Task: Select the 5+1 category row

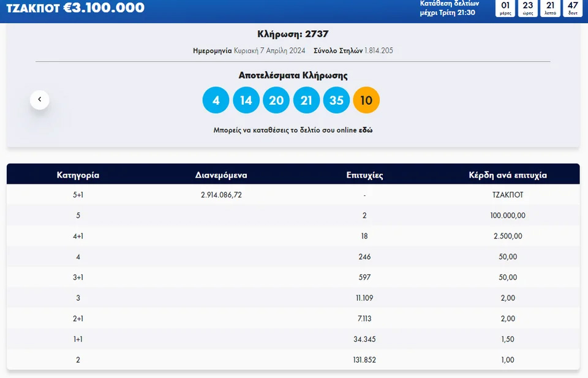Action: 78,195
